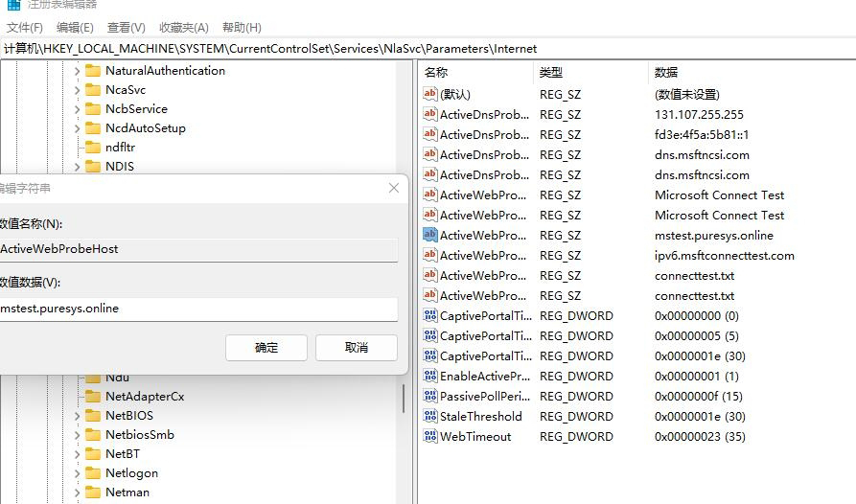Click the registry editor app icon in title bar
The image size is (856, 504).
point(12,4)
